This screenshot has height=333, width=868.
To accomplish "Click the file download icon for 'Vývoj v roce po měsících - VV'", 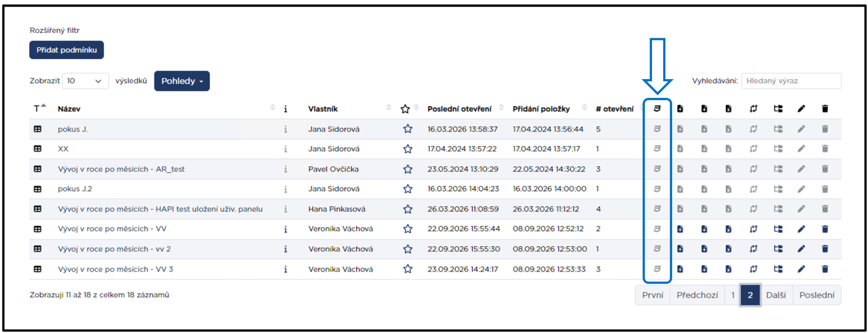I will 704,229.
